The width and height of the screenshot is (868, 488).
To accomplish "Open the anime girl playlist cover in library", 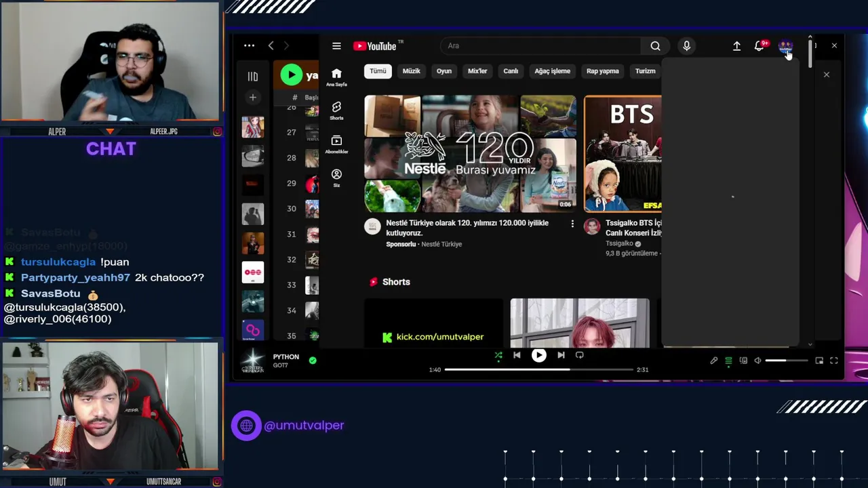I will coord(253,127).
